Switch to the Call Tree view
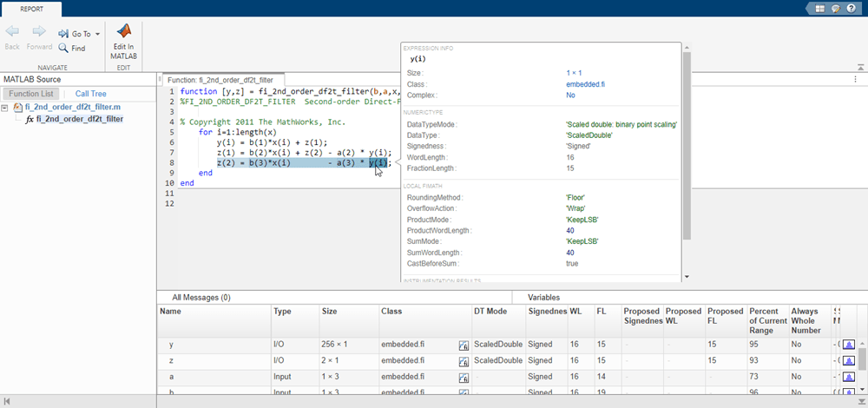The image size is (868, 408). tap(90, 93)
